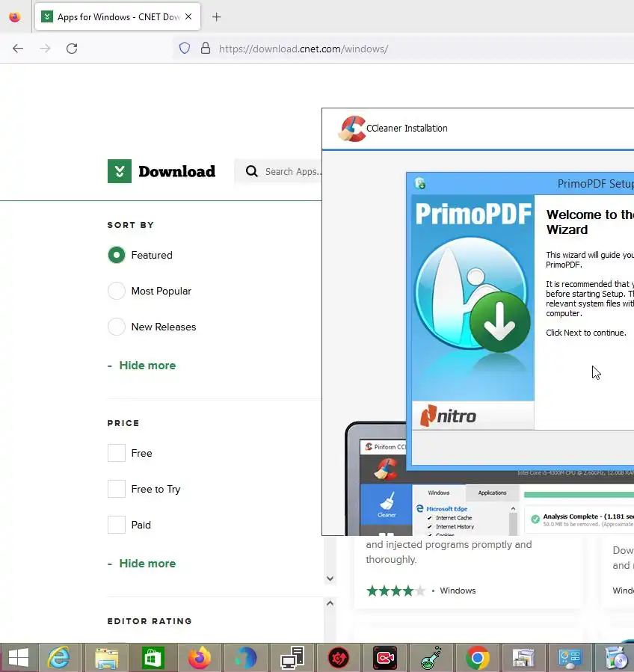Reload the page with the refresh icon

(x=72, y=49)
